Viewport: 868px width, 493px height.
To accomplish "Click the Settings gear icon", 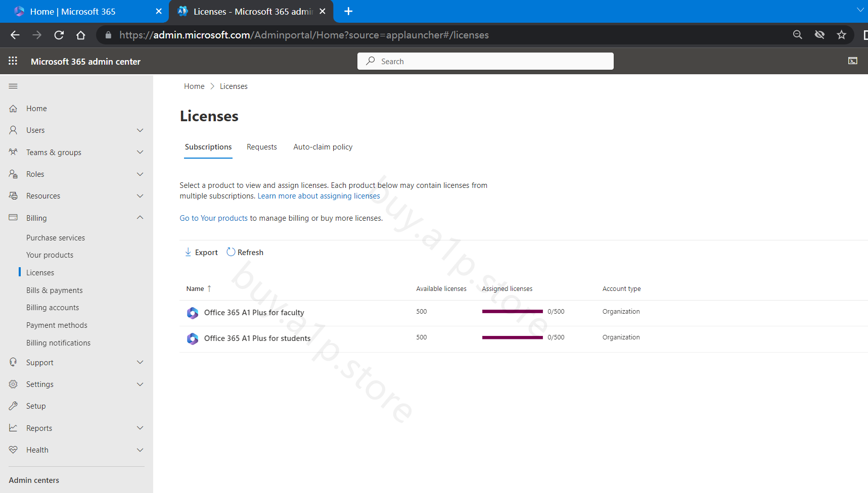I will click(x=13, y=384).
